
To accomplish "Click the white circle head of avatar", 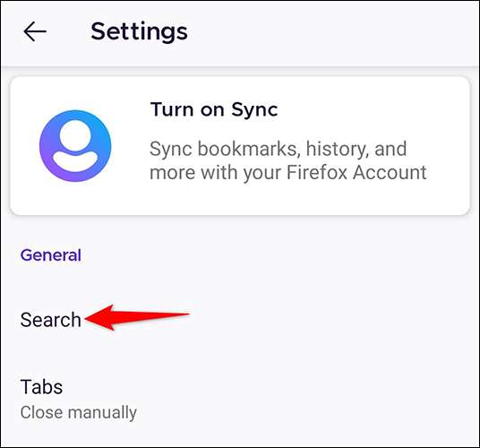I will [x=75, y=135].
